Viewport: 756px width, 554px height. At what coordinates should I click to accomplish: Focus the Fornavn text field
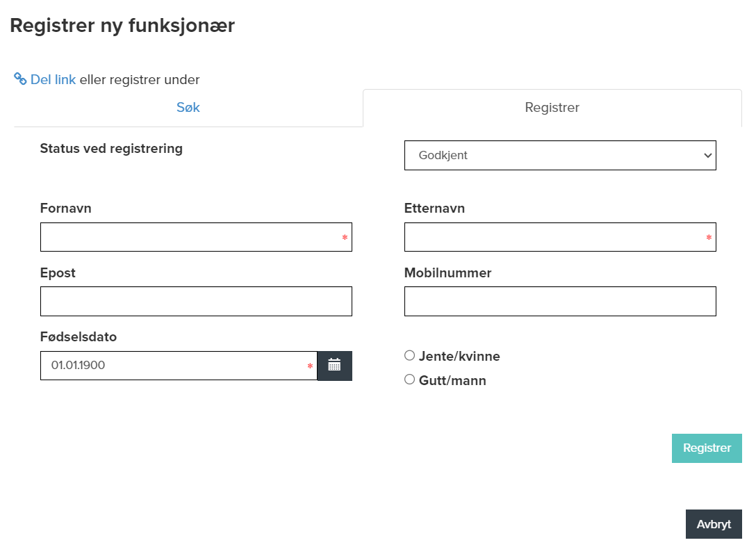click(188, 237)
